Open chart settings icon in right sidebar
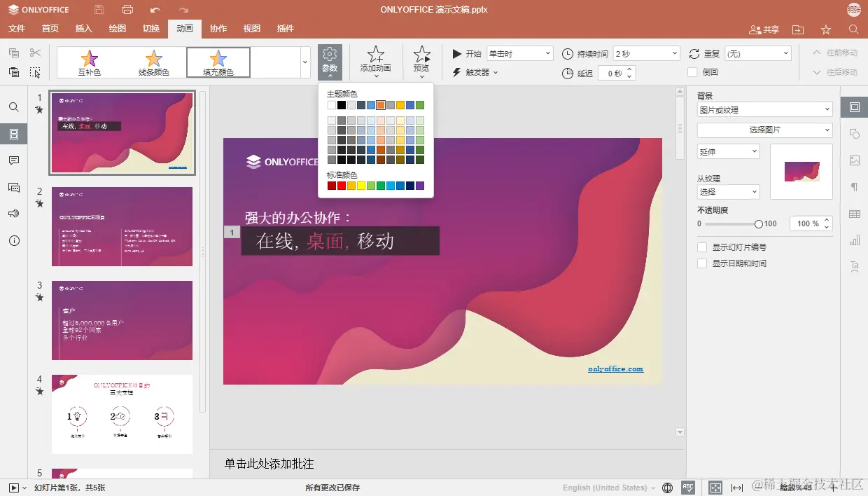Viewport: 868px width, 496px height. (x=855, y=240)
